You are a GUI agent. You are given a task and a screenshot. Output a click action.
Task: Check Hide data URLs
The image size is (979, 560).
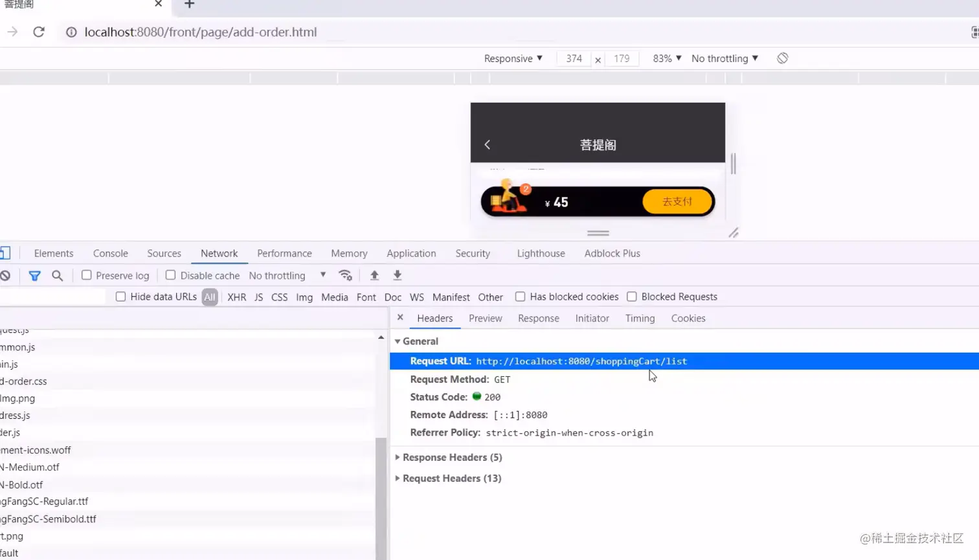(120, 297)
